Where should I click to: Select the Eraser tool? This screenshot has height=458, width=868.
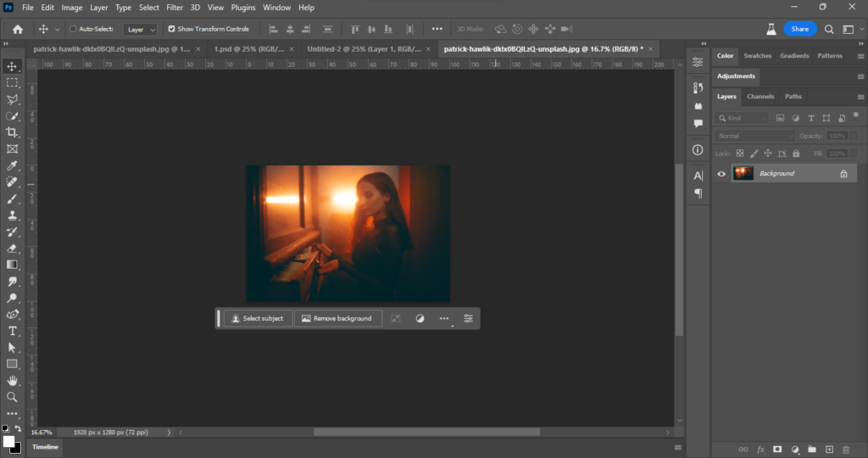(x=12, y=249)
